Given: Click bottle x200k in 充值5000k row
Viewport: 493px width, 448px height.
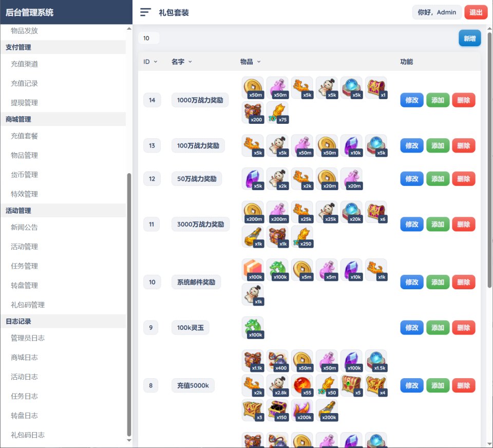Looking at the screenshot, I should click(327, 410).
